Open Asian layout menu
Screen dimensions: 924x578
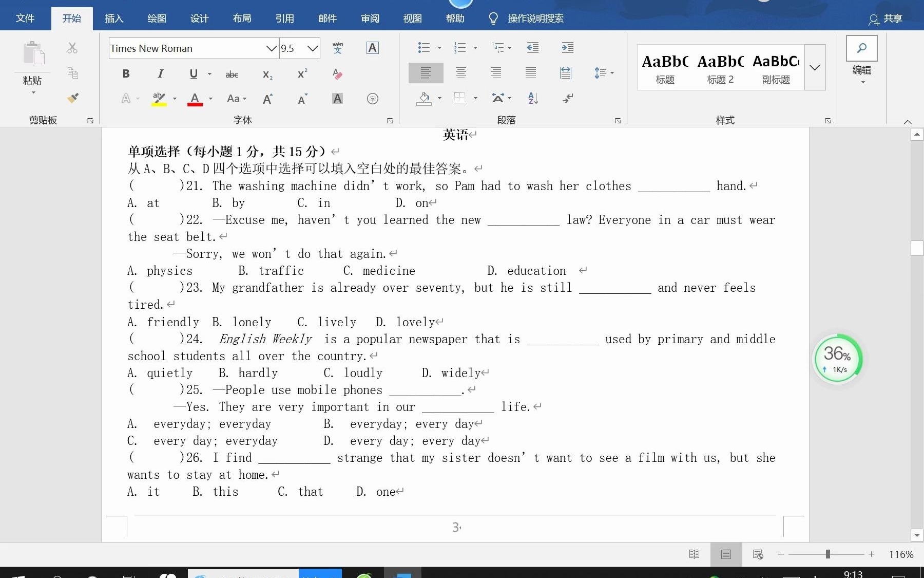coord(501,98)
